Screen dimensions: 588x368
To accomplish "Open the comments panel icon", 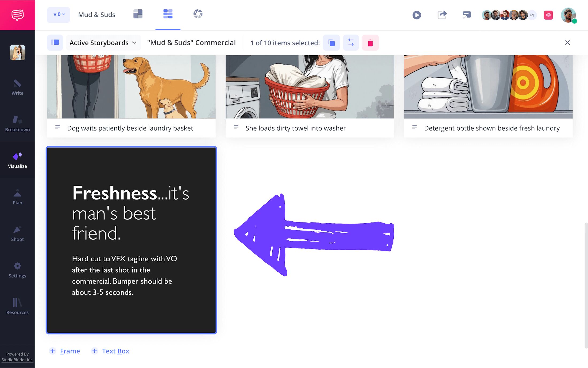I will click(467, 15).
